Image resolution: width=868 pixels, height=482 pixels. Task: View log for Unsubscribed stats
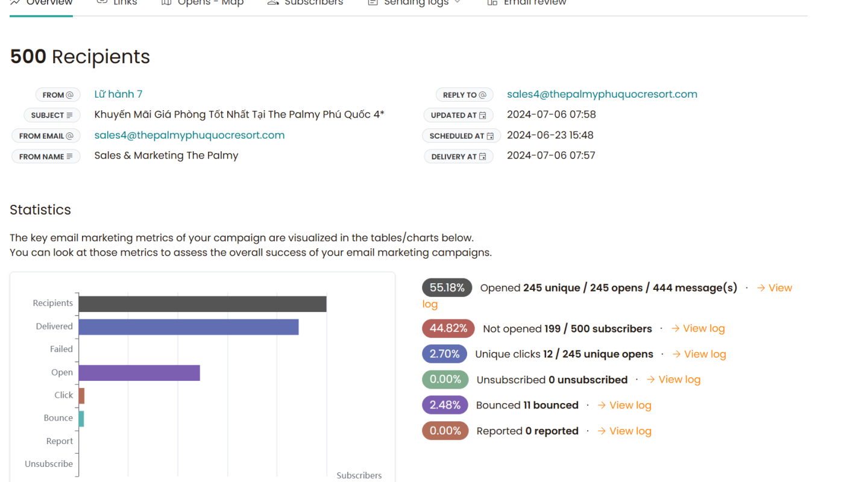click(673, 380)
